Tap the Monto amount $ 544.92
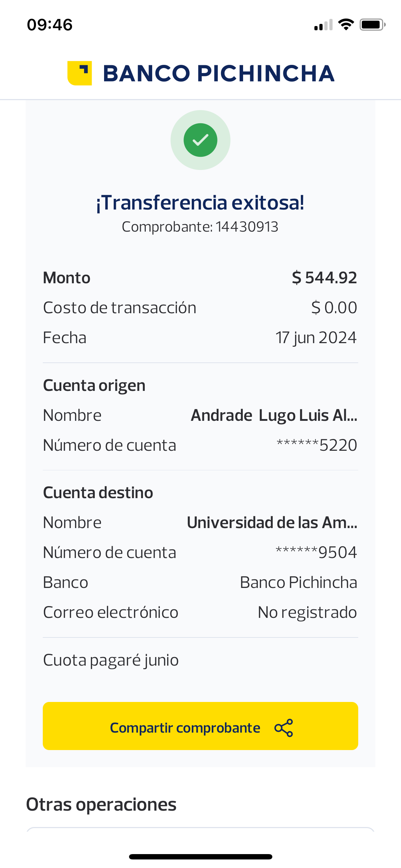Screen dimensions: 401x868 tap(324, 278)
